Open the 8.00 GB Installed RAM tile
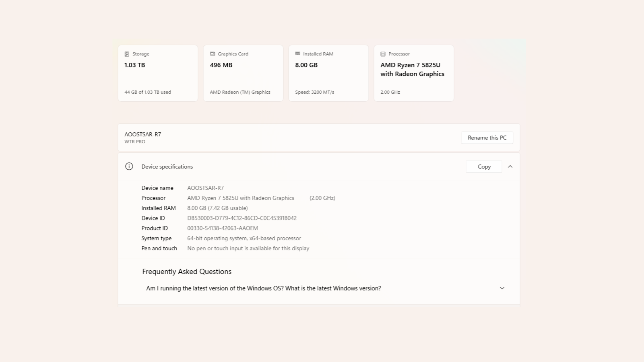Viewport: 644px width, 362px height. 328,73
